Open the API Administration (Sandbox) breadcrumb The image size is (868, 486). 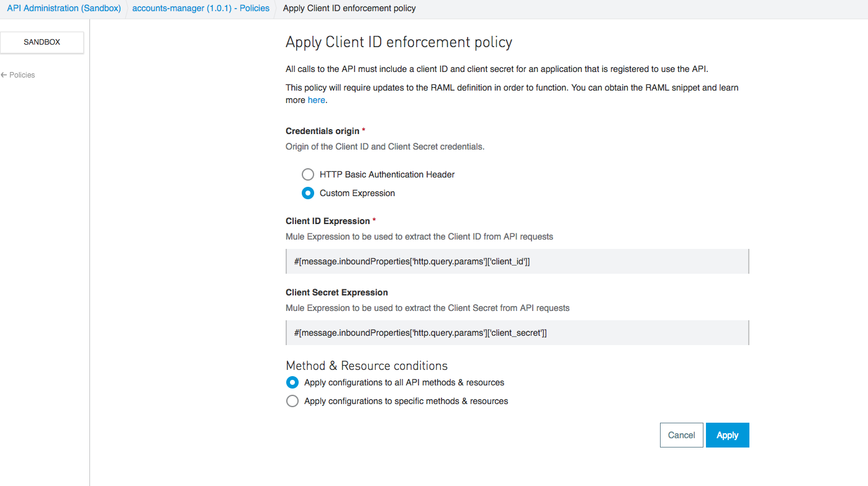pos(63,8)
